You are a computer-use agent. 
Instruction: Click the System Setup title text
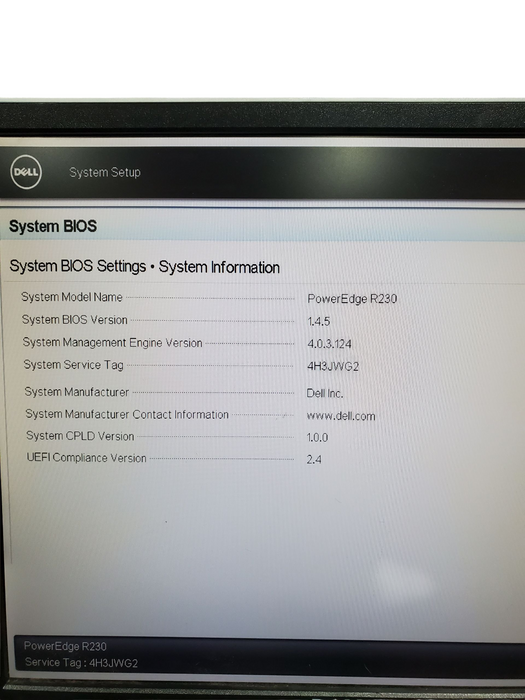pos(105,172)
